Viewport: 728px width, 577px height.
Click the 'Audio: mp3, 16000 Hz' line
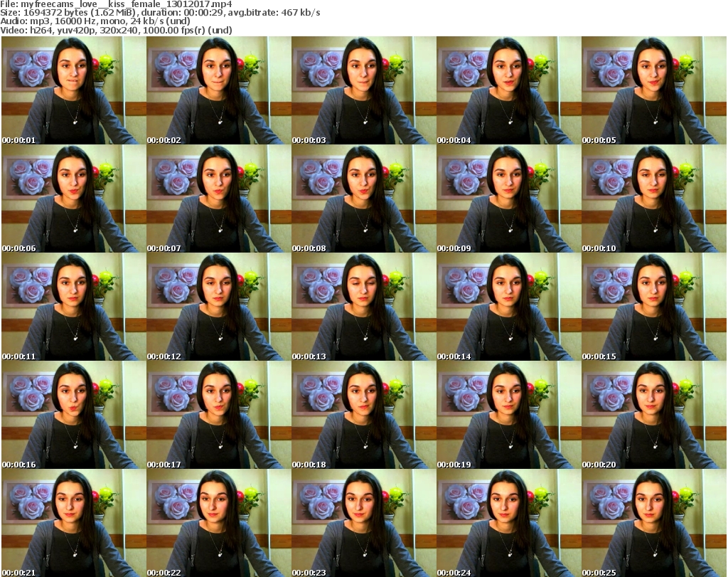click(x=95, y=21)
